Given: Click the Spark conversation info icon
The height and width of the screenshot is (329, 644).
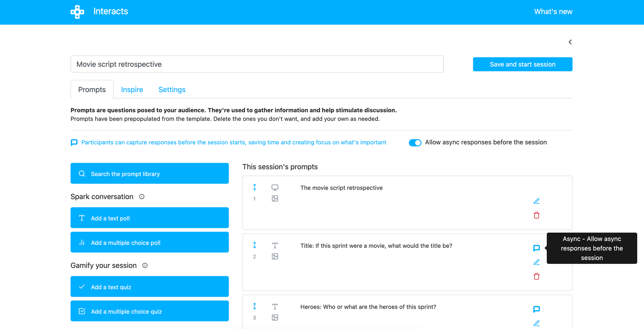Looking at the screenshot, I should (142, 197).
